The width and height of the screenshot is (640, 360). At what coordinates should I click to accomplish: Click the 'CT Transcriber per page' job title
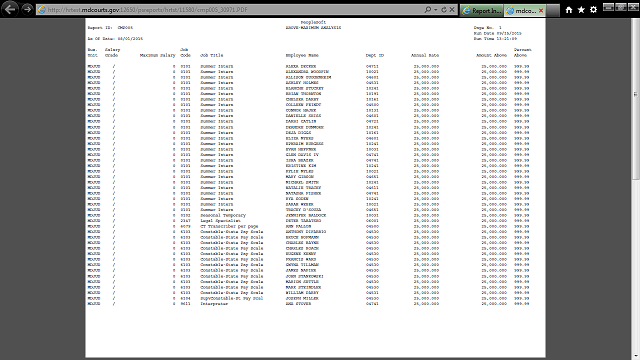229,226
